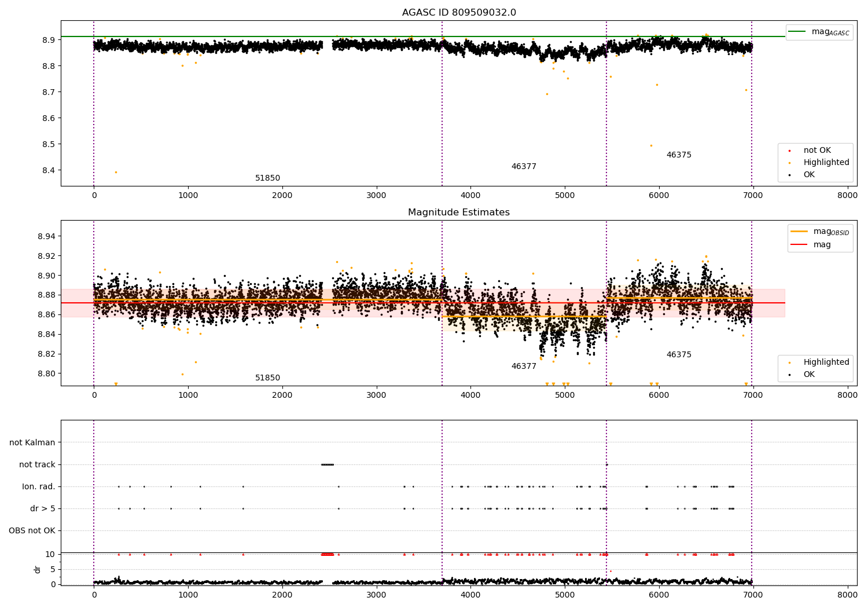Viewport: 868px width, 608px height.
Task: Click the dr axis tick labeled 10
Action: click(x=50, y=554)
